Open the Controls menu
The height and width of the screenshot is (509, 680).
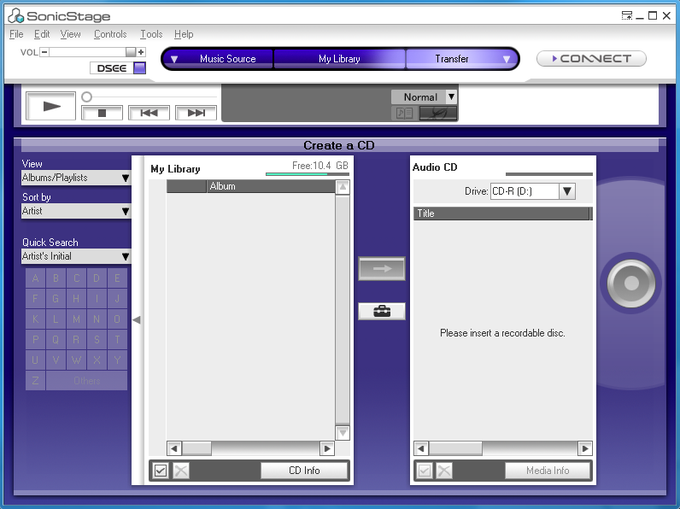tap(110, 34)
